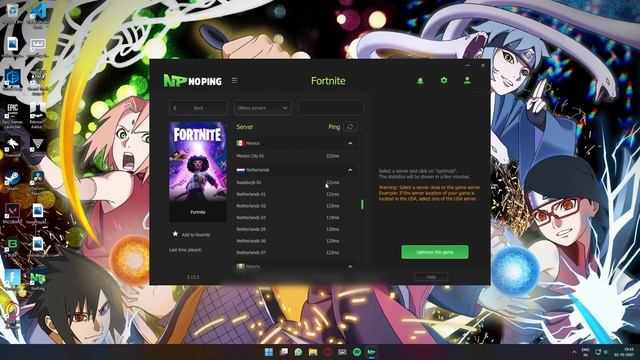Open the Valorant desktop shortcut
640x360 pixels.
coord(12,213)
